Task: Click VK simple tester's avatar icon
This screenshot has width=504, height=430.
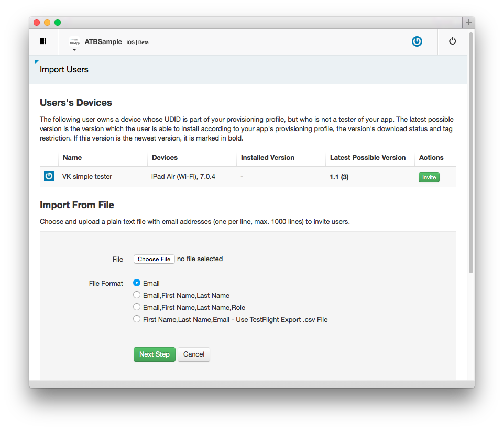Action: point(49,176)
